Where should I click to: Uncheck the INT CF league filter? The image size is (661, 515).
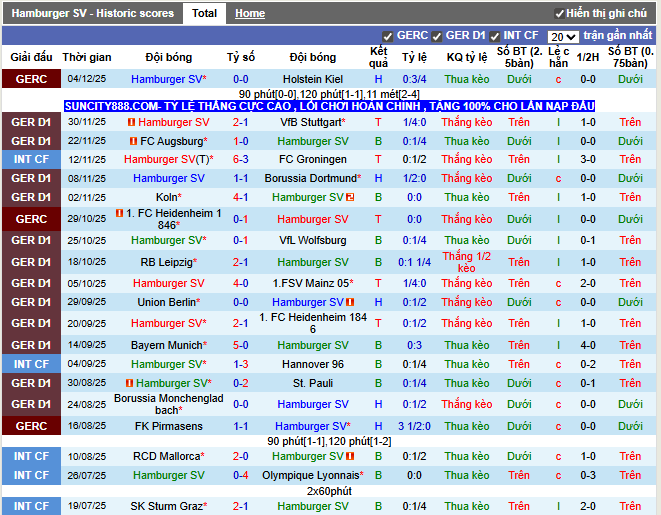pyautogui.click(x=494, y=36)
